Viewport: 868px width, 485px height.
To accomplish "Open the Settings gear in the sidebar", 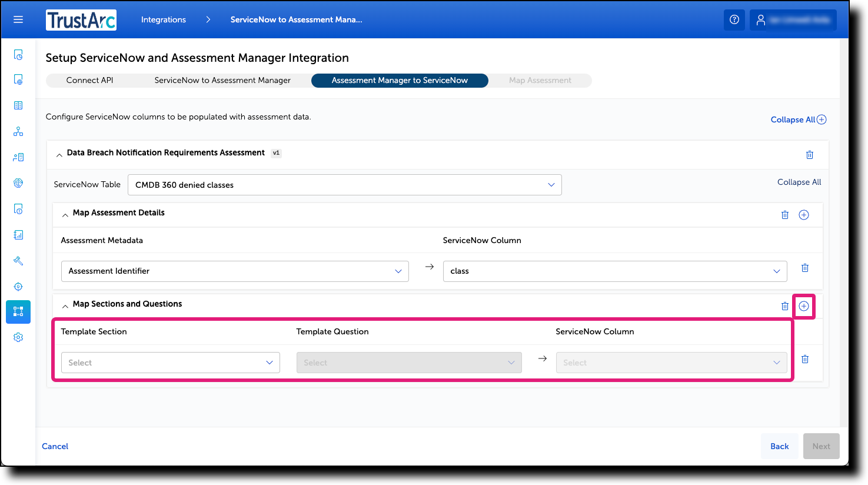I will [18, 337].
